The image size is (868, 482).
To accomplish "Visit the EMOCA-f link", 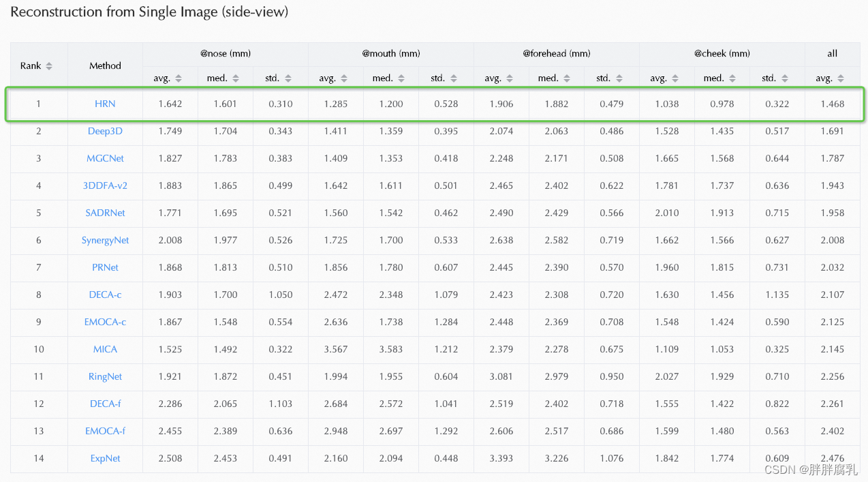I will tap(105, 431).
